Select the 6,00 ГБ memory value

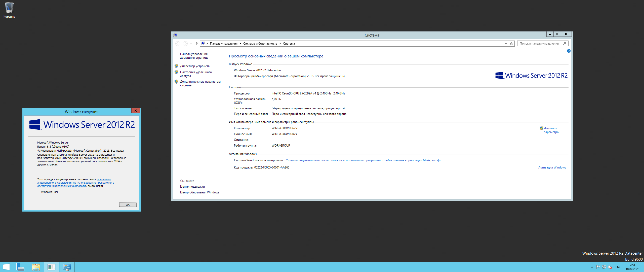(x=276, y=99)
